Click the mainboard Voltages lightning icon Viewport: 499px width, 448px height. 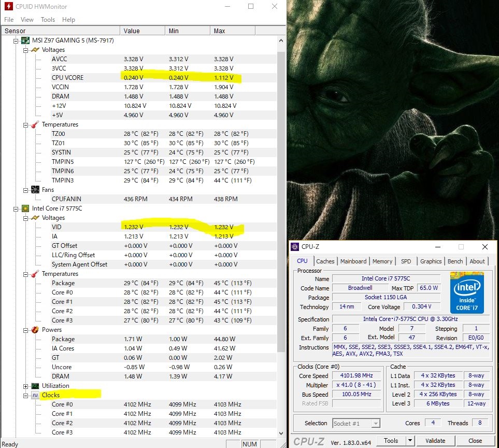35,50
